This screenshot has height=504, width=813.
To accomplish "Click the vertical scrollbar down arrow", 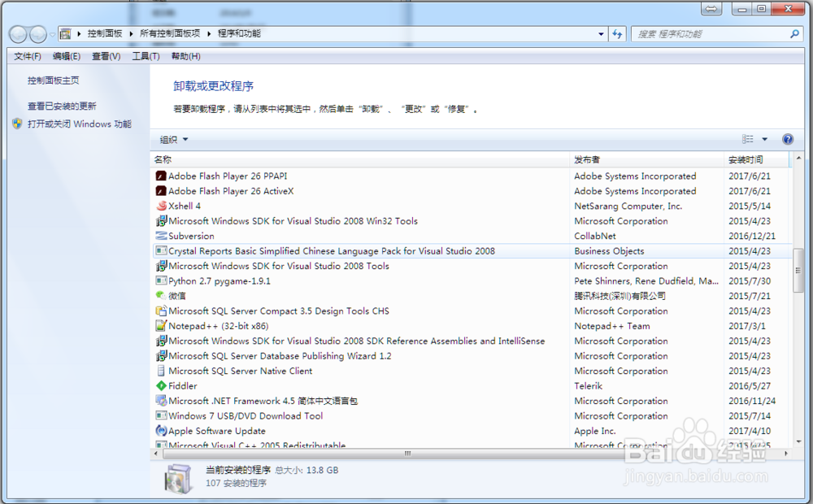I will tap(798, 441).
